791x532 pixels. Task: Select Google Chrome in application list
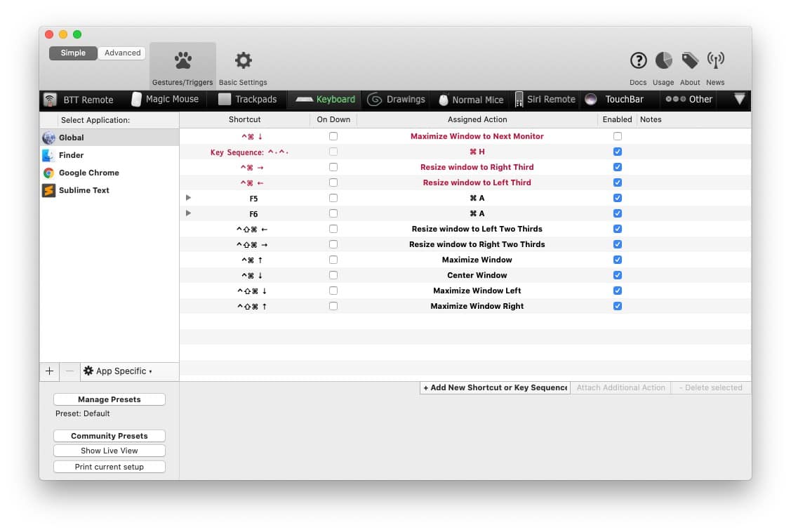point(88,173)
